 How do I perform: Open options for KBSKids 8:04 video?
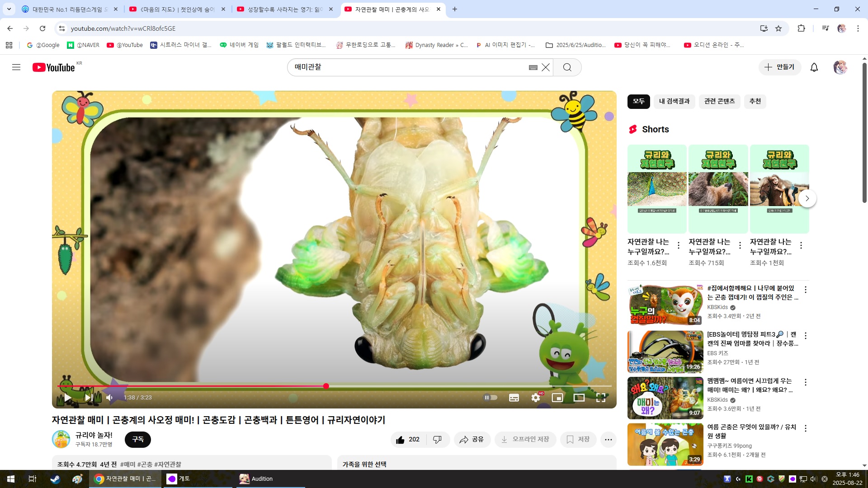[x=806, y=290]
